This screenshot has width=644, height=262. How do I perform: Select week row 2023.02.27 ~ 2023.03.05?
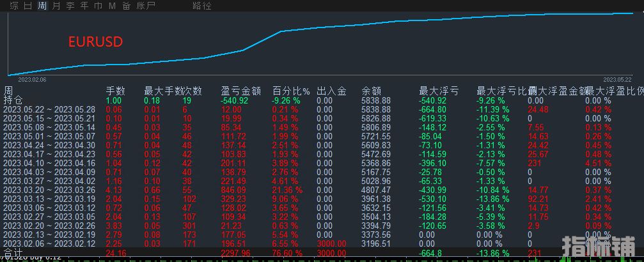pyautogui.click(x=49, y=217)
